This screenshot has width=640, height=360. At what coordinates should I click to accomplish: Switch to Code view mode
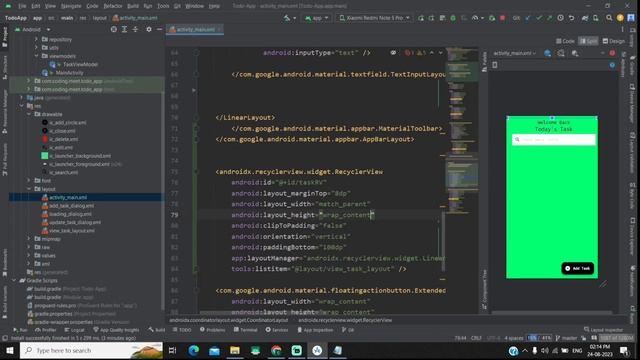[x=565, y=41]
